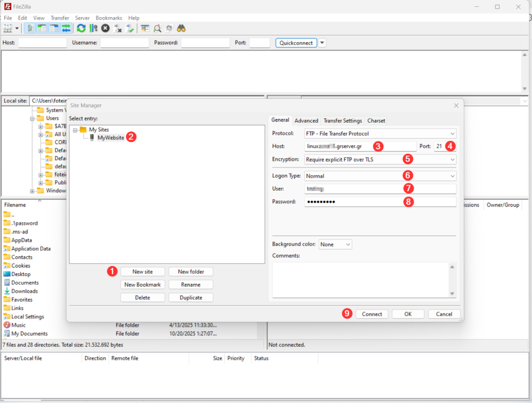
Task: Select MyWebsite entry in site tree
Action: 111,138
